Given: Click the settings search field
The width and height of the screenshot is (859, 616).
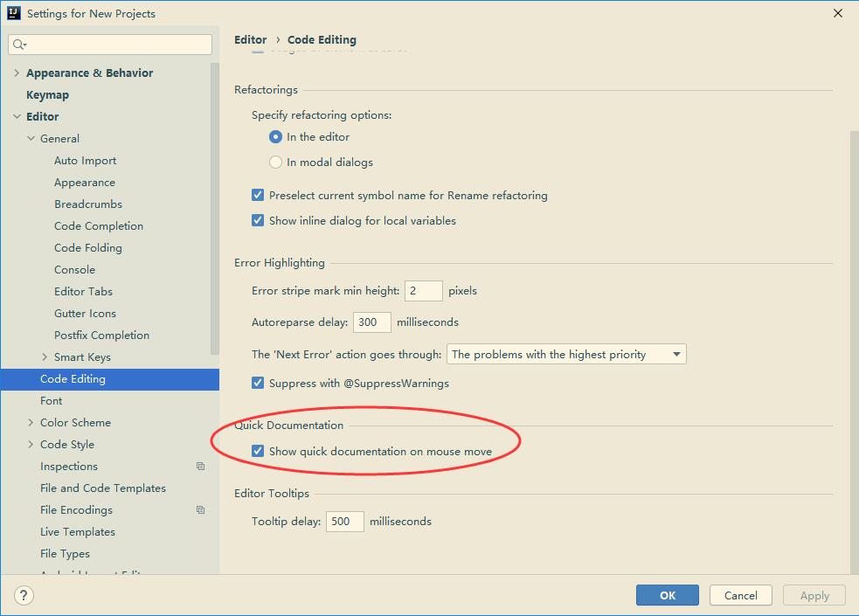Looking at the screenshot, I should click(110, 45).
